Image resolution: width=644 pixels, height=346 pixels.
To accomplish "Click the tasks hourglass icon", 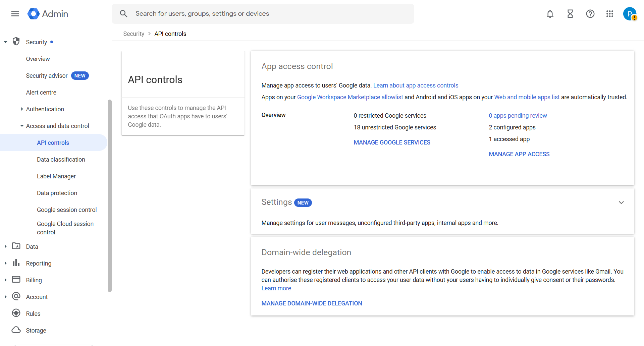I will click(x=570, y=14).
